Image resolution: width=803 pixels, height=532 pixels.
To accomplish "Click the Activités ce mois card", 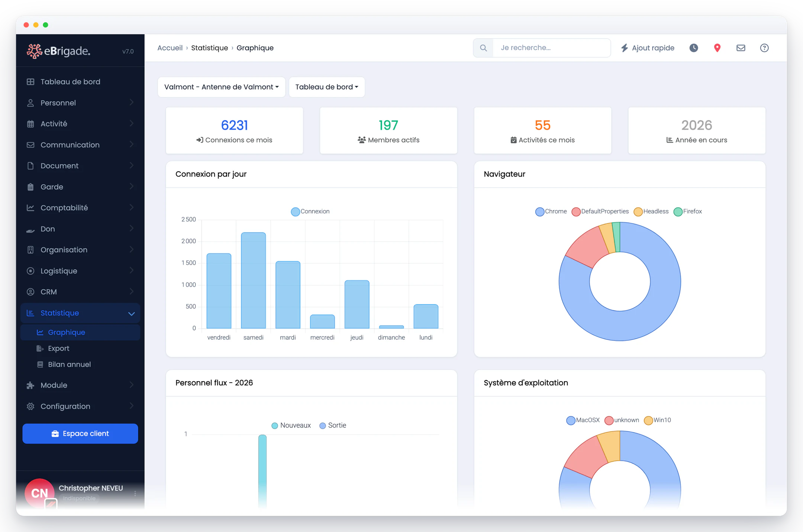I will (543, 131).
